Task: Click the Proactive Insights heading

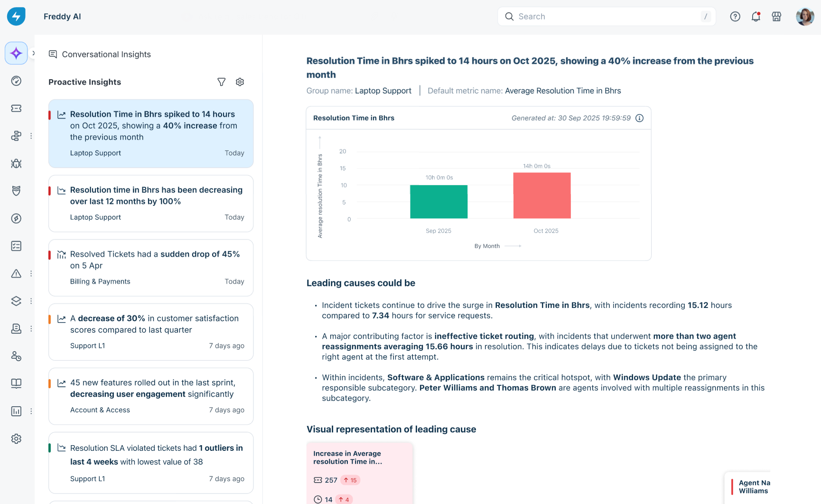Action: pyautogui.click(x=84, y=82)
